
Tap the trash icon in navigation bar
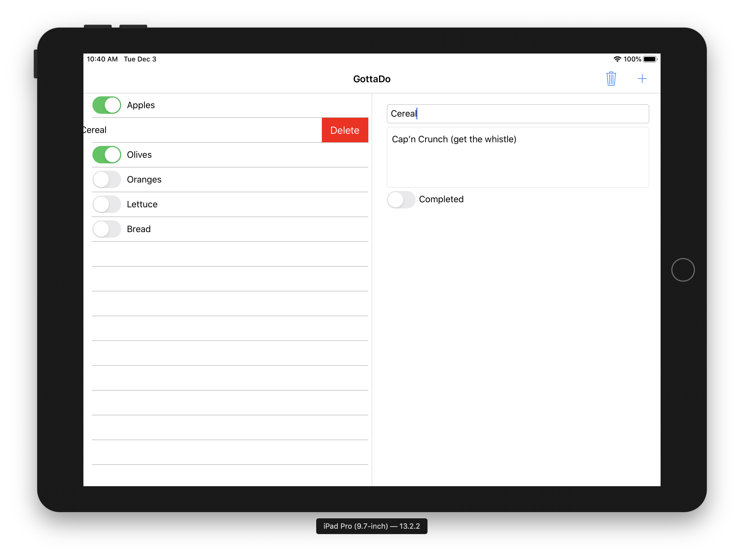coord(611,79)
